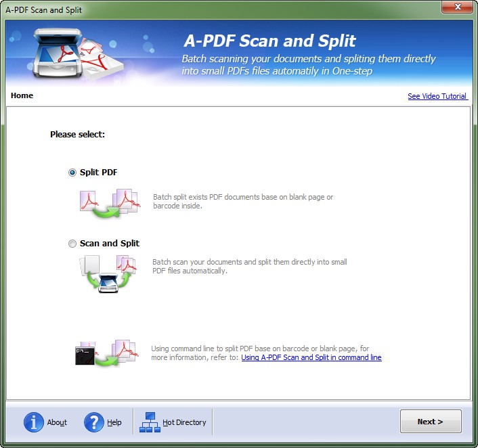Open the About dialog via its label
Viewport: 478px width, 448px height.
(x=57, y=422)
